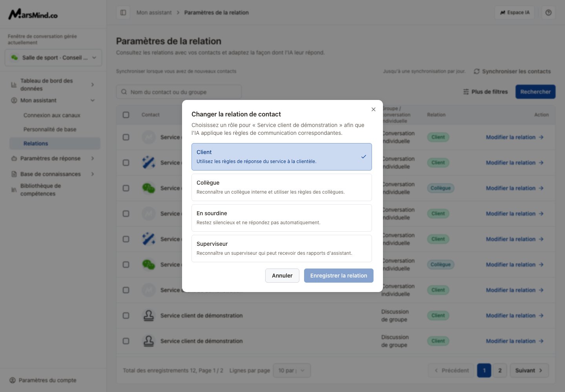Focus the contact or group search field
The height and width of the screenshot is (392, 565).
179,92
